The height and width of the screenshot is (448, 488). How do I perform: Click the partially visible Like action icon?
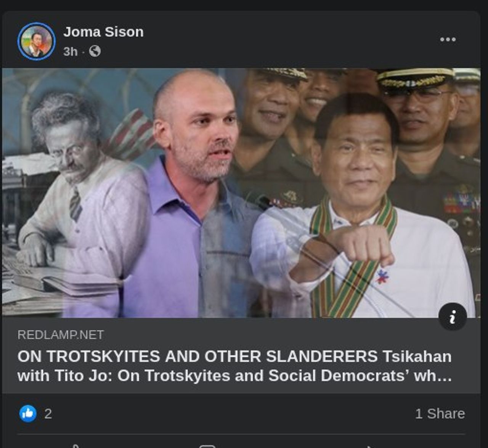76,446
